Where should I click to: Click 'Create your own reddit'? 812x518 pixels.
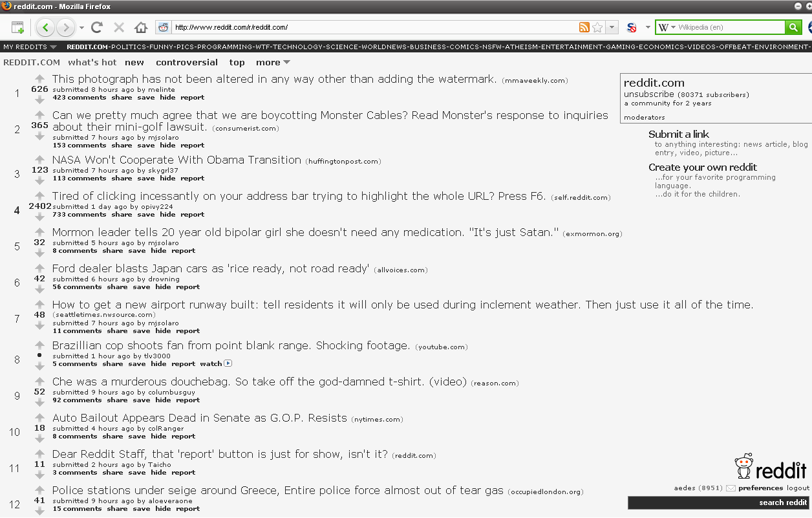[x=703, y=167]
